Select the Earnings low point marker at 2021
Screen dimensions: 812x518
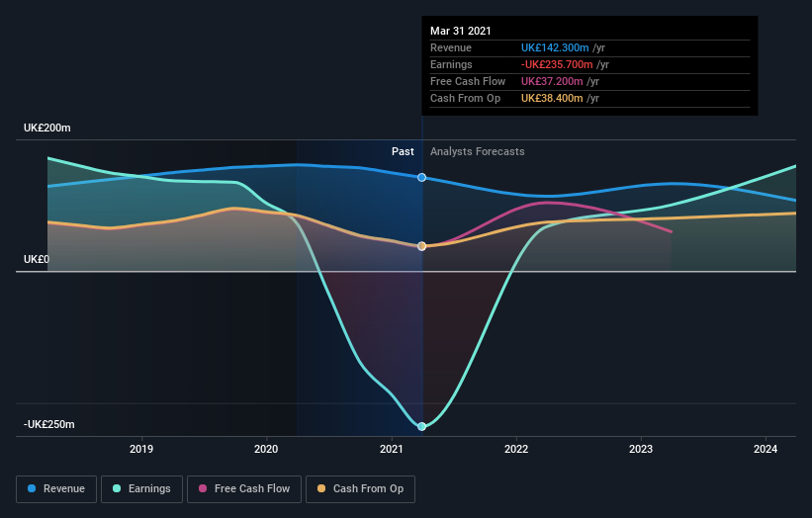coord(421,426)
